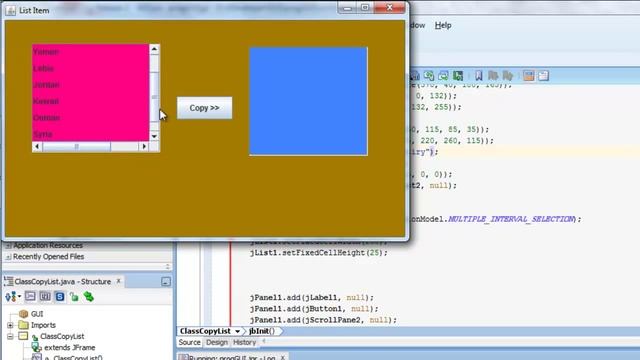Click previous bookmark flag icon
The width and height of the screenshot is (640, 360).
(493, 76)
